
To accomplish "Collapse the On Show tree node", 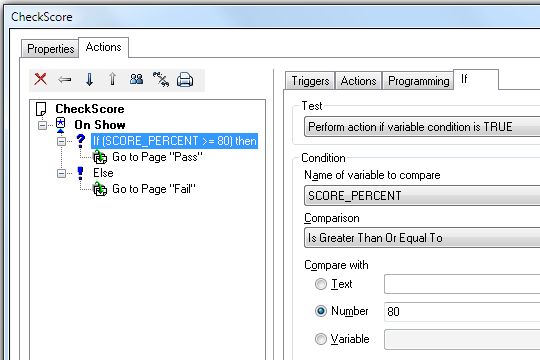I will click(x=42, y=125).
